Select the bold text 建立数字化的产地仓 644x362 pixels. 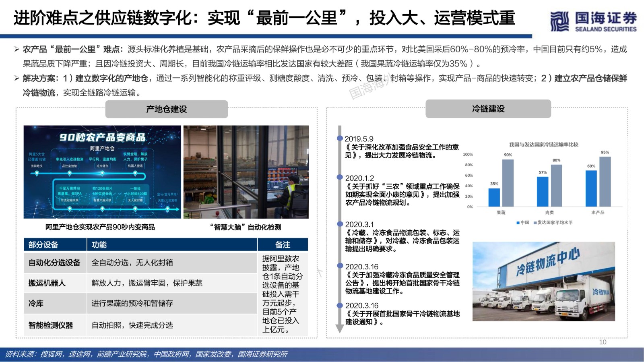tap(111, 78)
